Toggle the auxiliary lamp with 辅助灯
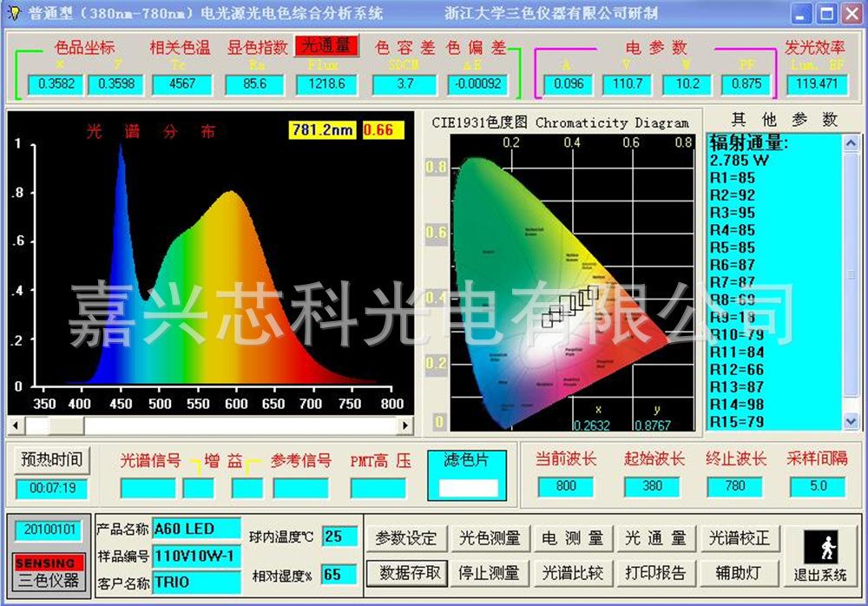Image resolution: width=868 pixels, height=606 pixels. [x=738, y=573]
